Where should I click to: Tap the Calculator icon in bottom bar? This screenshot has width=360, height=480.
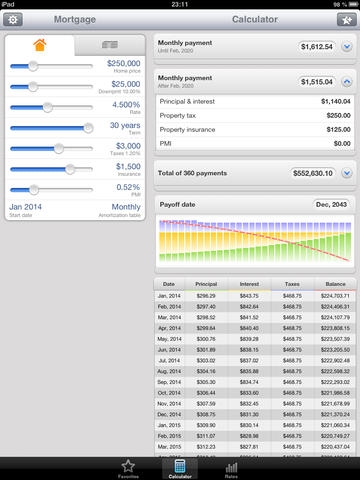tap(180, 469)
